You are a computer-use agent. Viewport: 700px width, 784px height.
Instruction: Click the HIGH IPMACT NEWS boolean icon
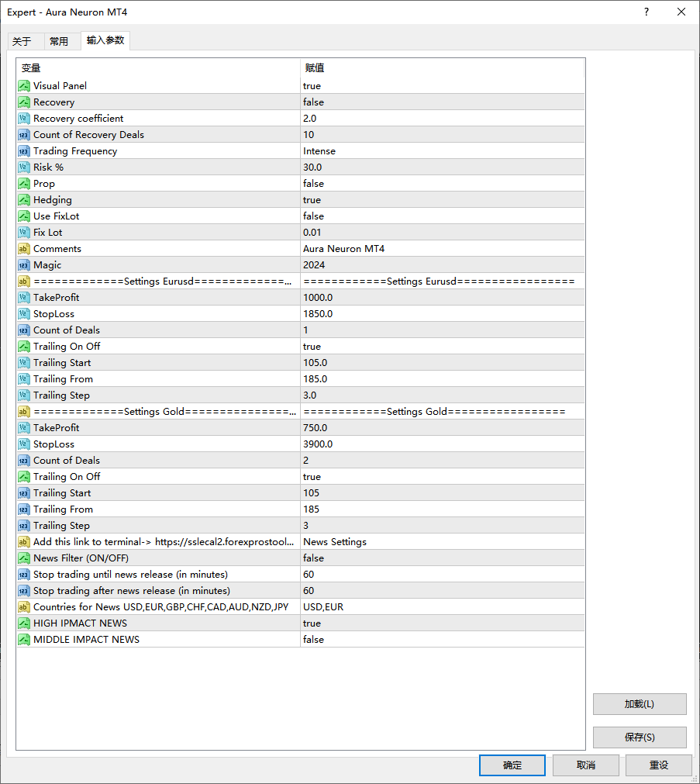click(23, 623)
